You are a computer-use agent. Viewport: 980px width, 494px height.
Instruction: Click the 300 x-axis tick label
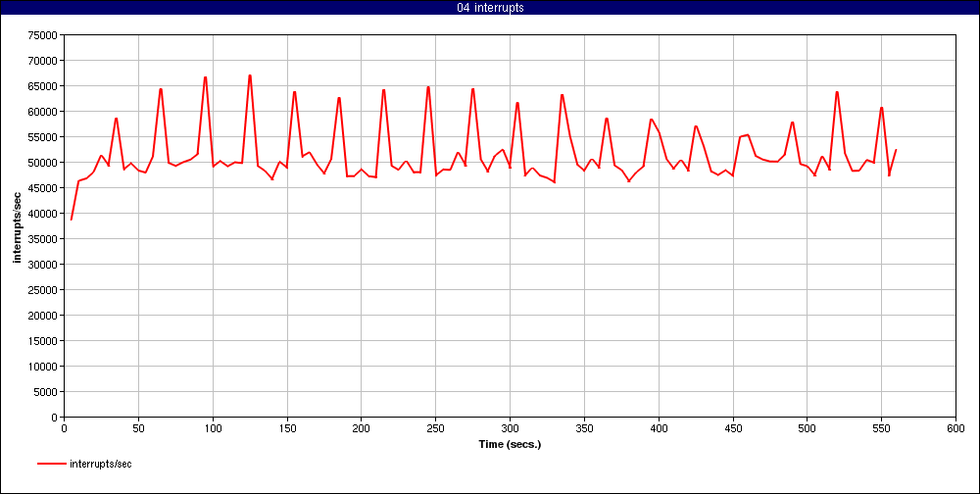(510, 428)
